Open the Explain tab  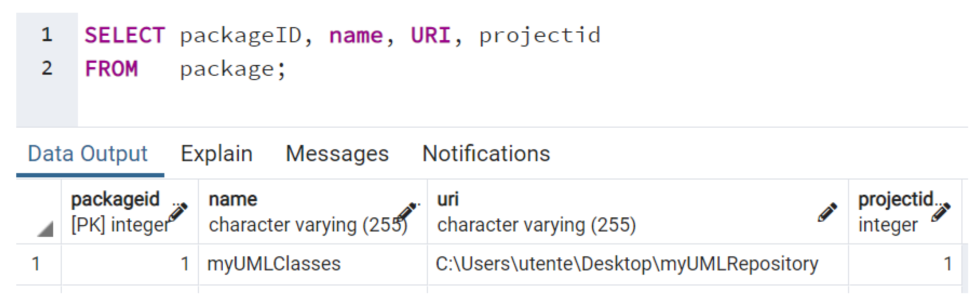(x=216, y=154)
